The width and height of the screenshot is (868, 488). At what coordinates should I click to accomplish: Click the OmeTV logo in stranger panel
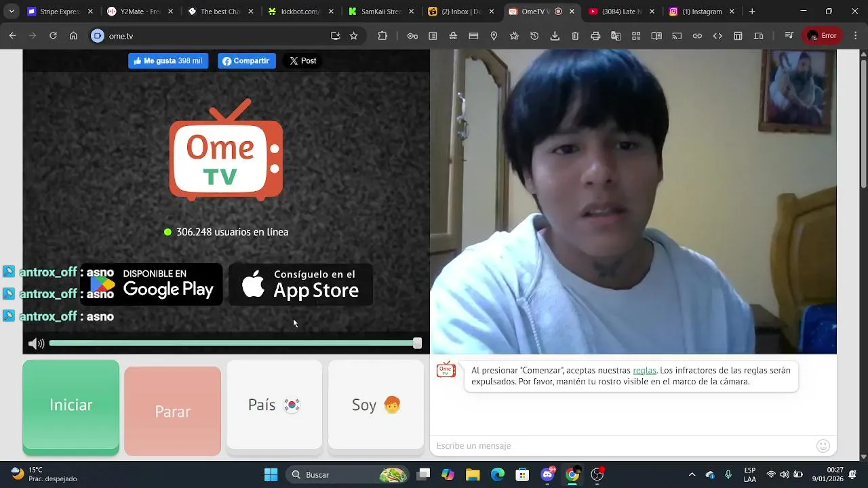(x=226, y=150)
